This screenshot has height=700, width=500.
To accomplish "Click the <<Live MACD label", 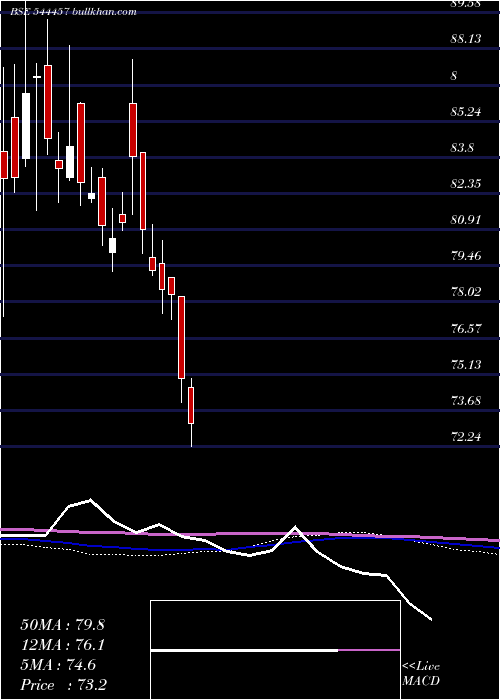I will (421, 674).
